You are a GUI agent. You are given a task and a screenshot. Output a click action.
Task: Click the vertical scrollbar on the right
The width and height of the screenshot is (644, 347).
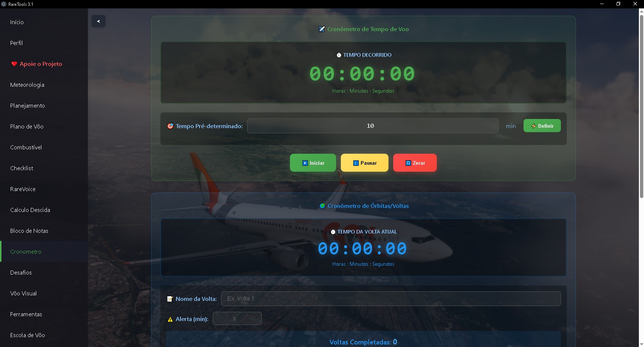click(x=641, y=106)
